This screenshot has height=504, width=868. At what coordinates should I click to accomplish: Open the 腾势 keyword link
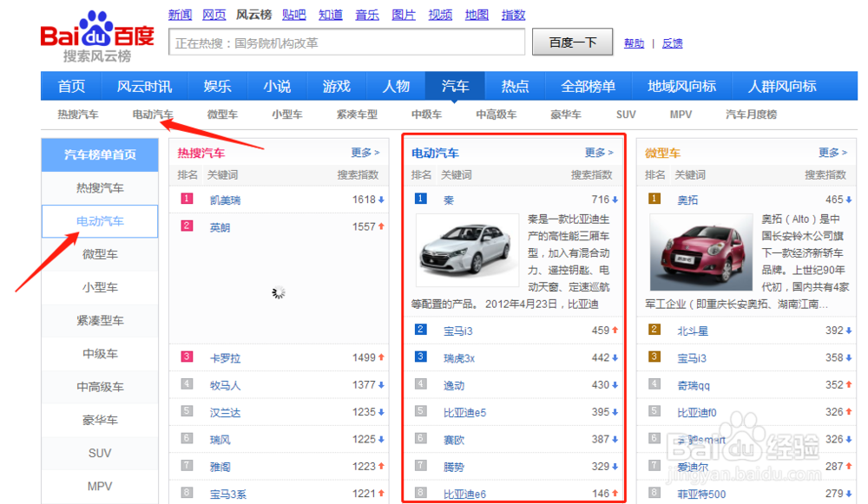click(454, 467)
